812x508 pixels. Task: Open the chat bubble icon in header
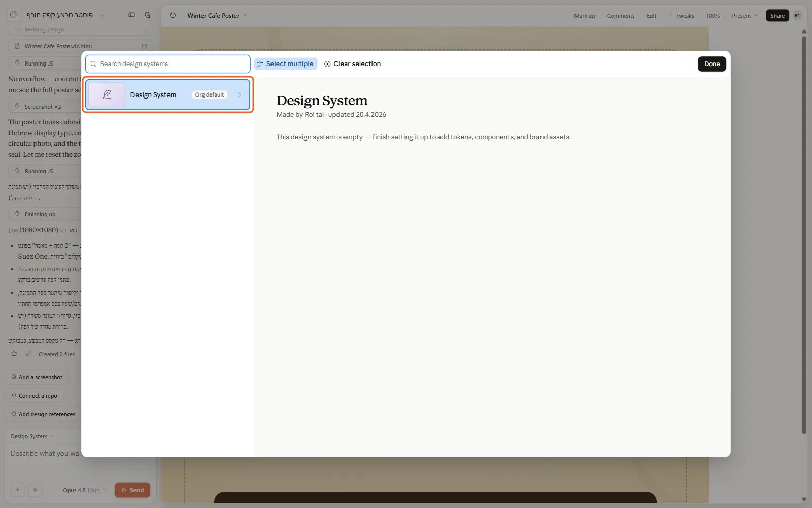click(x=148, y=15)
